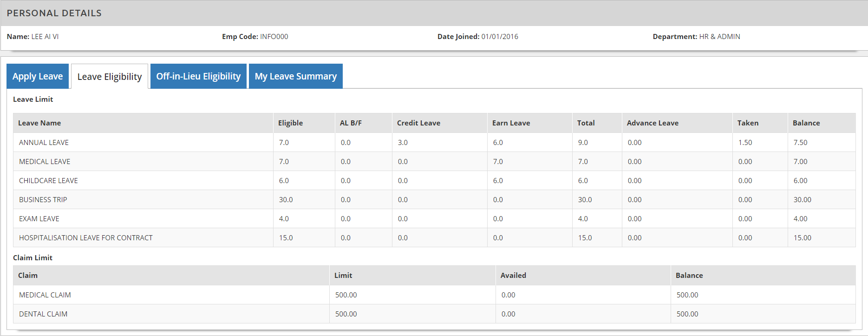868x336 pixels.
Task: Click Hospitalisation Leave eligible 15.0
Action: 286,238
